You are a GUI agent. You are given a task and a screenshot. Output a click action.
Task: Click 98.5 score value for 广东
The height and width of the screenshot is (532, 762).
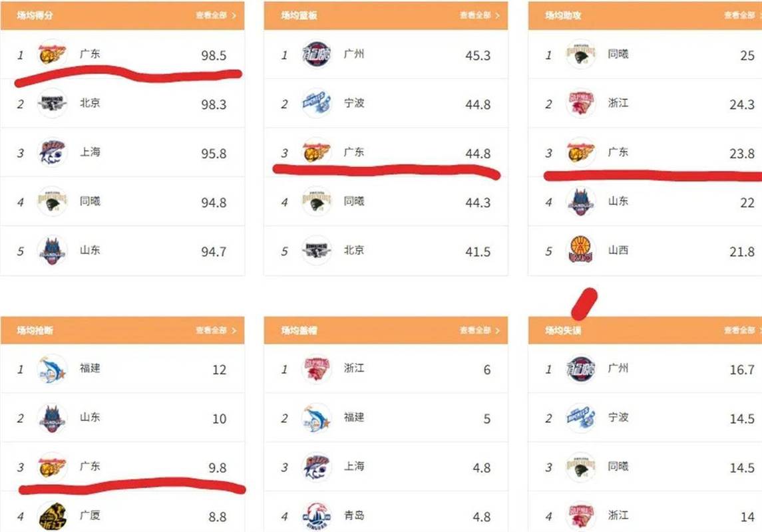tap(214, 55)
